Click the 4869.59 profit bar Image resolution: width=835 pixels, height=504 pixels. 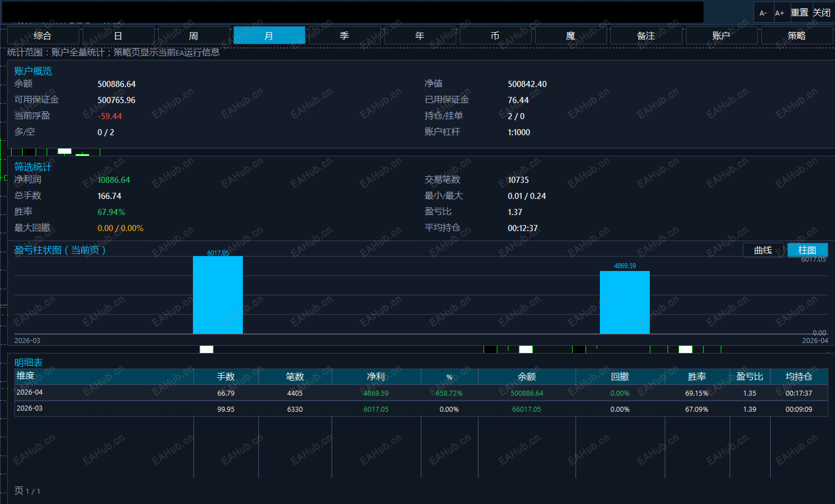pos(625,303)
